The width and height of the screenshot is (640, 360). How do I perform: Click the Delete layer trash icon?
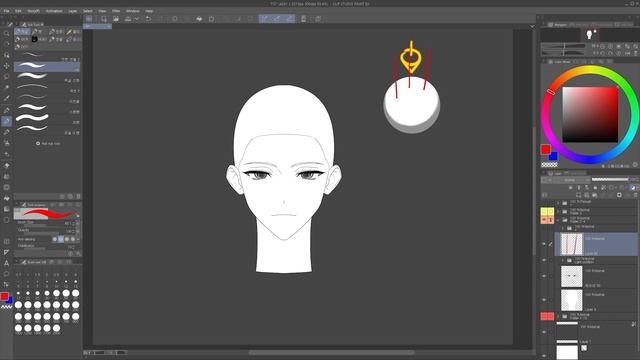click(x=636, y=195)
